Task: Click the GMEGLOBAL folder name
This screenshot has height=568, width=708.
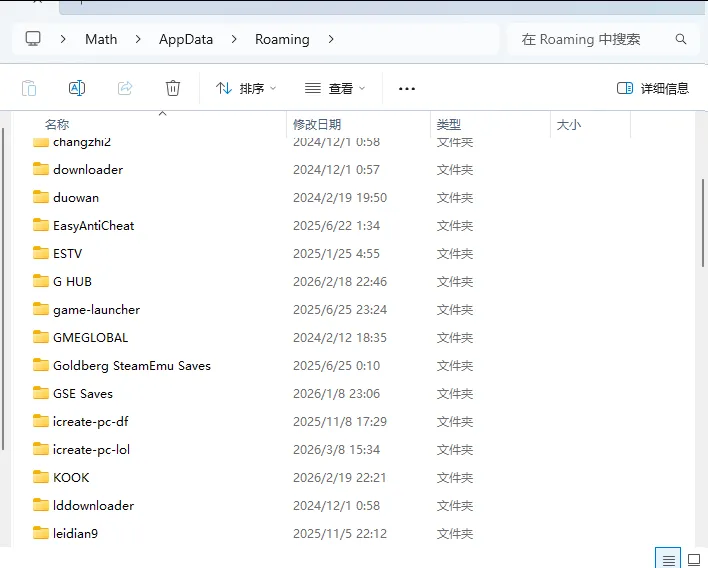Action: pos(91,338)
